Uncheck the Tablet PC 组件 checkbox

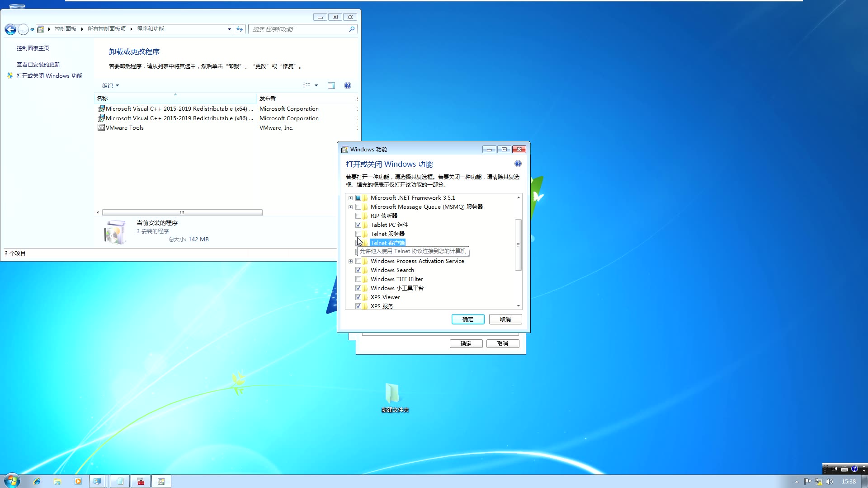[x=359, y=225]
